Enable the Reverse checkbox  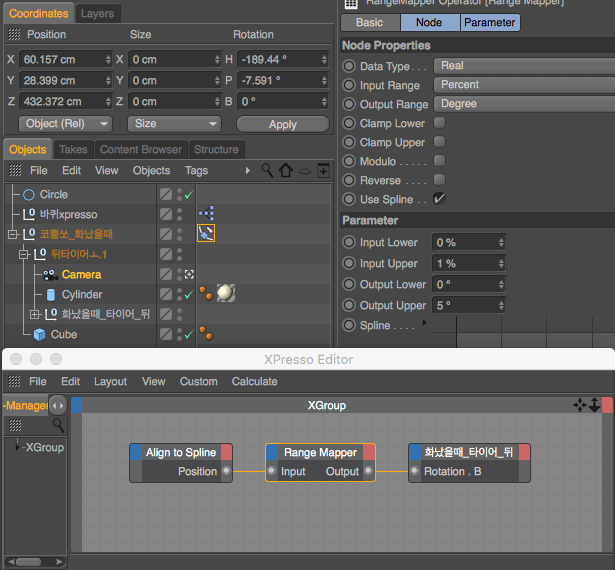coord(439,180)
